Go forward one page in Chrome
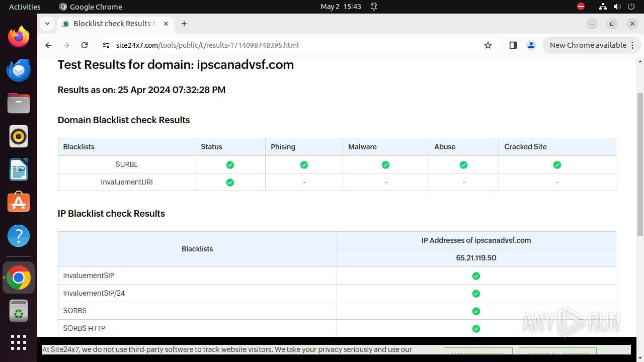 pos(66,45)
